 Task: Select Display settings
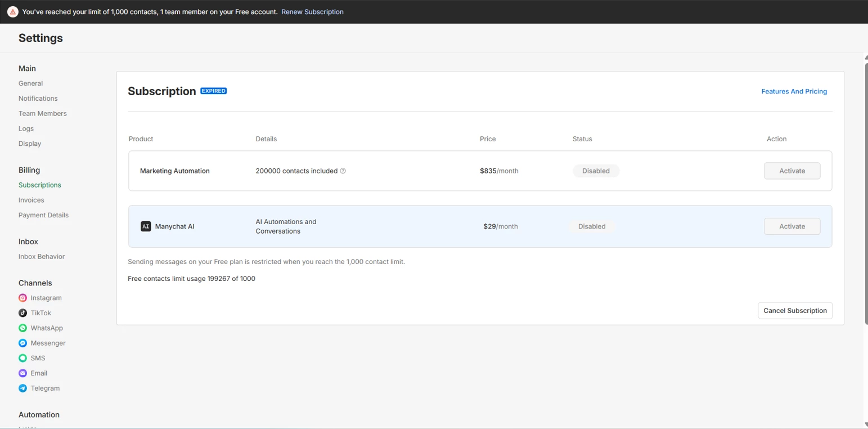pyautogui.click(x=30, y=144)
